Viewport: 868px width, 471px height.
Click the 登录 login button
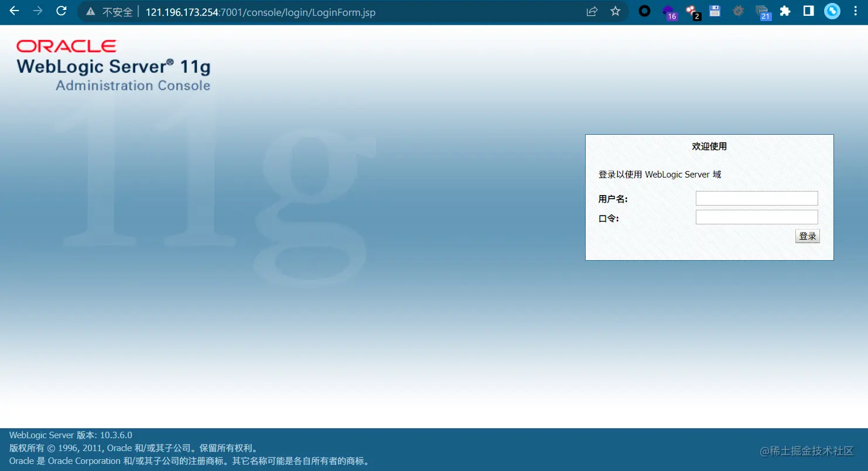pyautogui.click(x=808, y=236)
